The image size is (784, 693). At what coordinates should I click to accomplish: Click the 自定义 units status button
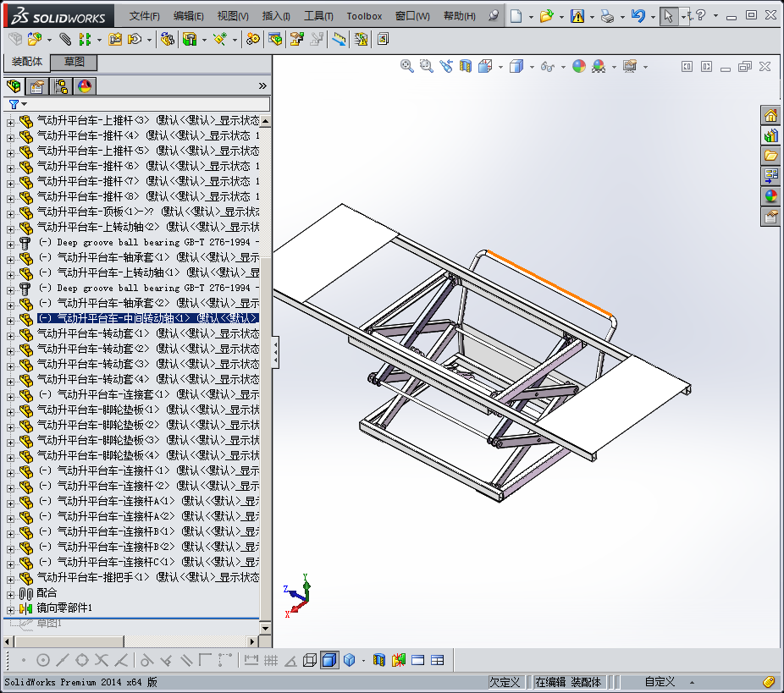pos(659,682)
